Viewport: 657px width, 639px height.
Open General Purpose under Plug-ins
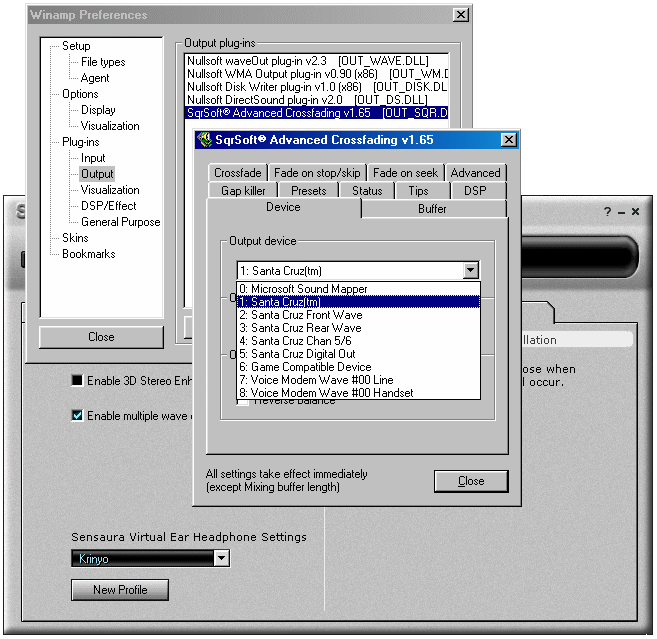pyautogui.click(x=121, y=222)
